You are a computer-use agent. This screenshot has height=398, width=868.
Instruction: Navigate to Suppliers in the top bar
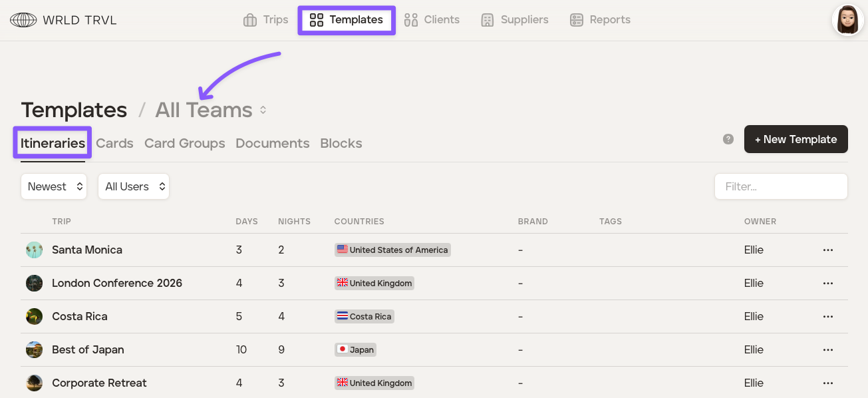pyautogui.click(x=515, y=20)
